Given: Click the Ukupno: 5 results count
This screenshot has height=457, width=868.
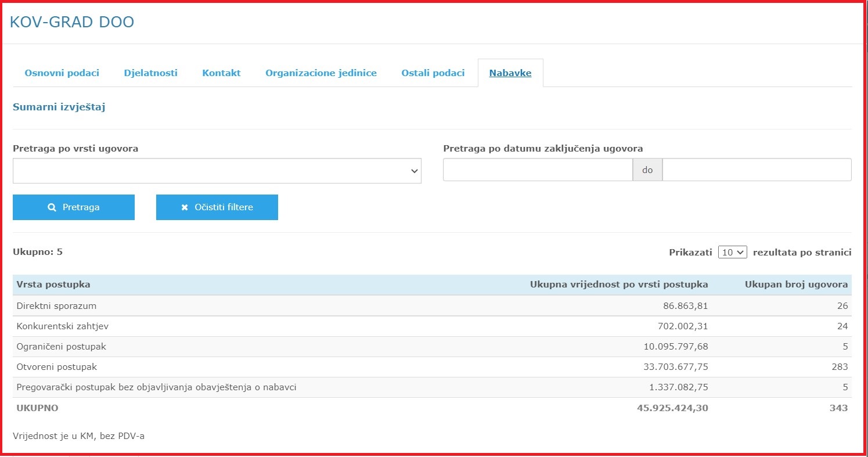Looking at the screenshot, I should pyautogui.click(x=38, y=253).
